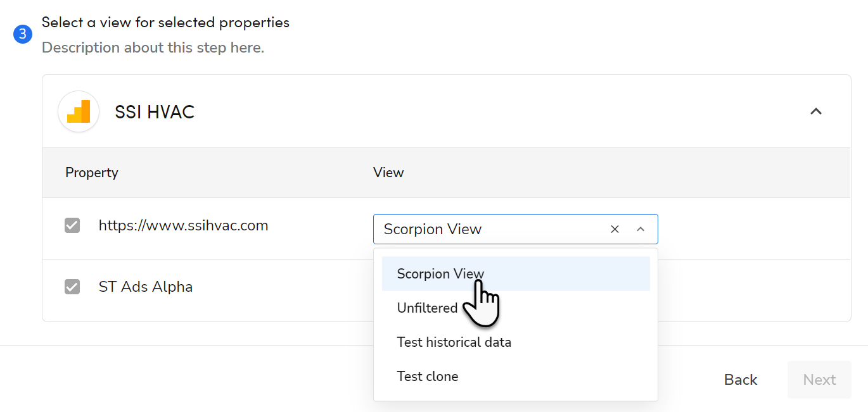The image size is (868, 412).
Task: Select Test historical data option
Action: click(516, 342)
